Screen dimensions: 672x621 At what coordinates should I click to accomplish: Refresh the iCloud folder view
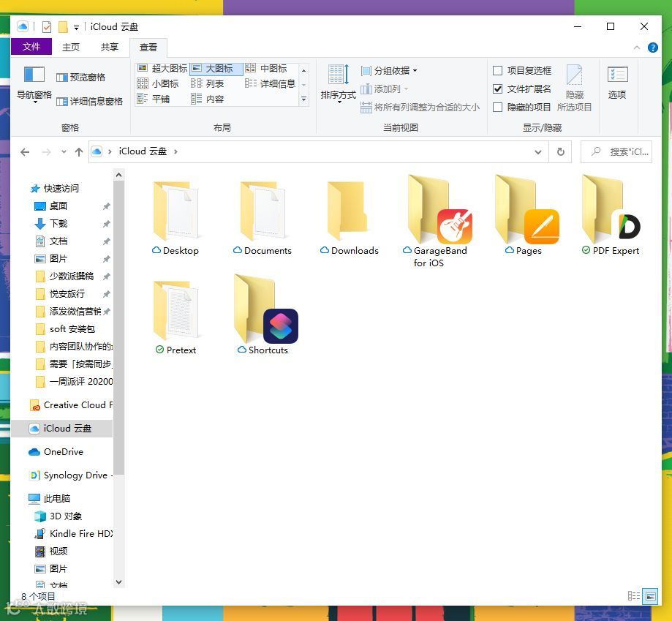click(561, 151)
